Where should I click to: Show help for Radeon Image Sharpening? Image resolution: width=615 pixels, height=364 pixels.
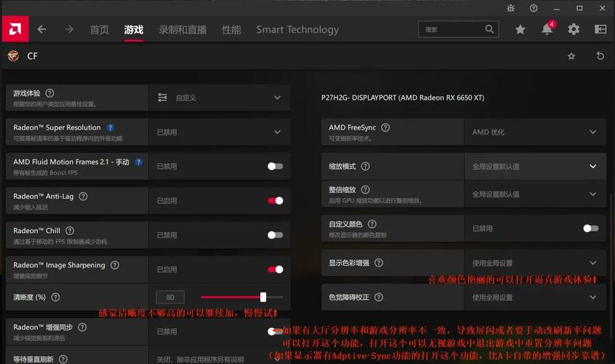pos(114,265)
